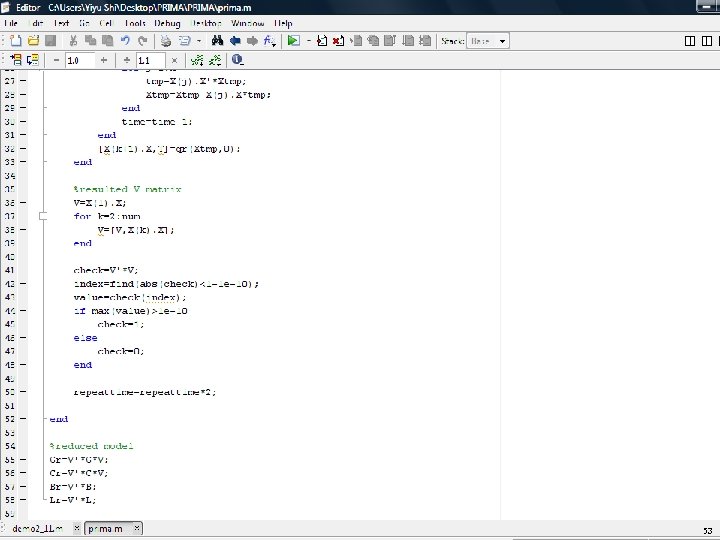Undo the last edit
Image resolution: width=720 pixels, height=540 pixels.
(125, 41)
